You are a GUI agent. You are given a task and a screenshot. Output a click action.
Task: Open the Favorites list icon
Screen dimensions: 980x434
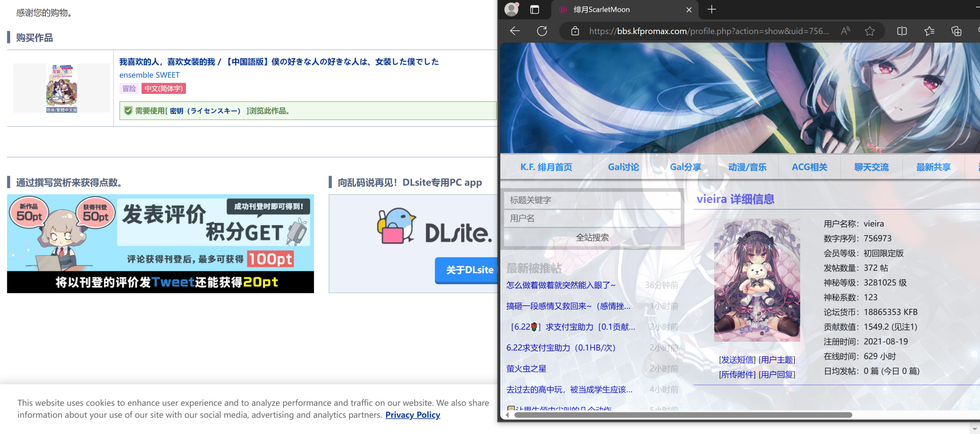click(929, 31)
